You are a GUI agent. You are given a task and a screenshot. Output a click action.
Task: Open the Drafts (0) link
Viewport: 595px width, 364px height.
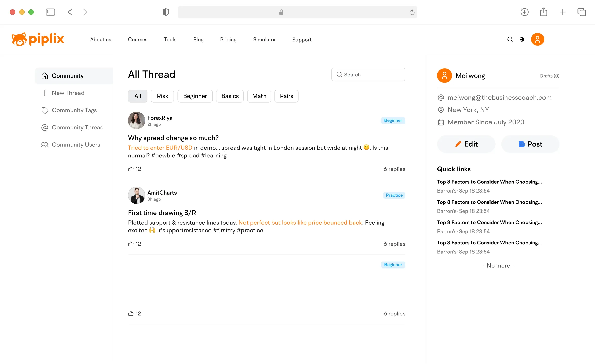[x=550, y=76]
